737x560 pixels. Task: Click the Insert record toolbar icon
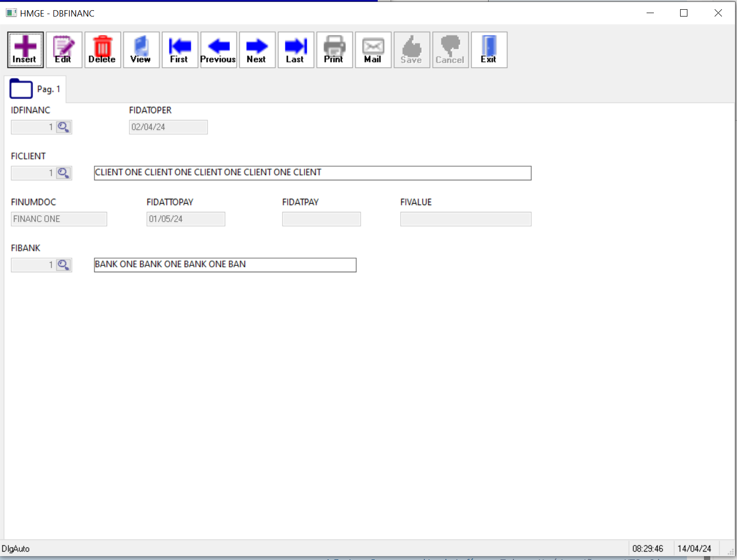(25, 50)
